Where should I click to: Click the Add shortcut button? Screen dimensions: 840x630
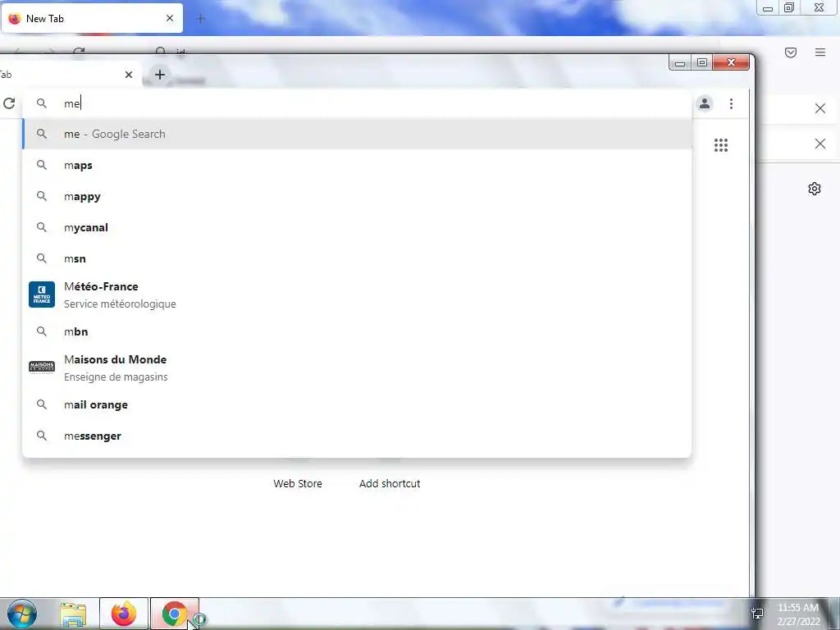[x=390, y=483]
